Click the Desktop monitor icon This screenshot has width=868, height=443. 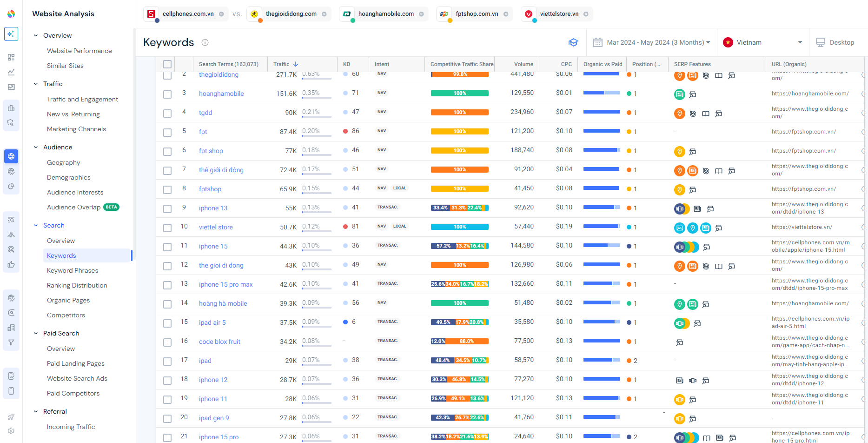point(821,42)
